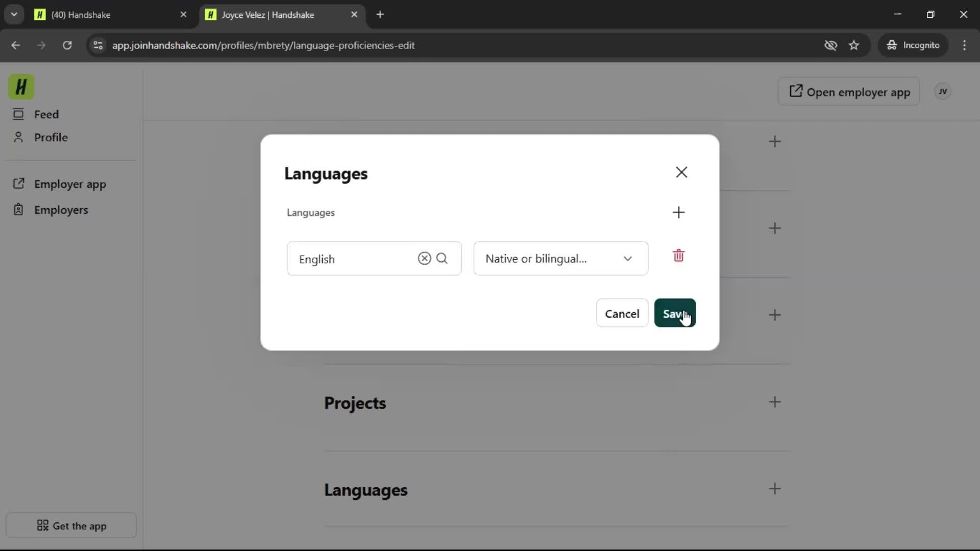Delete the English language entry
Viewport: 980px width, 551px height.
tap(678, 256)
